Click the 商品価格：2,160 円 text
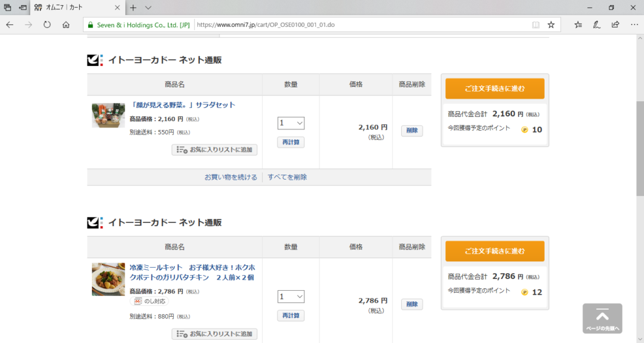This screenshot has height=343, width=644. pos(164,119)
